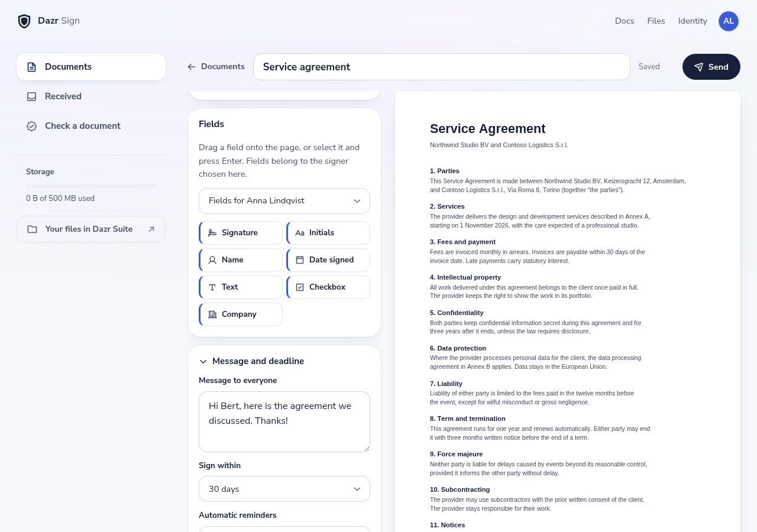757x532 pixels.
Task: Edit the Service agreement title field
Action: click(442, 67)
